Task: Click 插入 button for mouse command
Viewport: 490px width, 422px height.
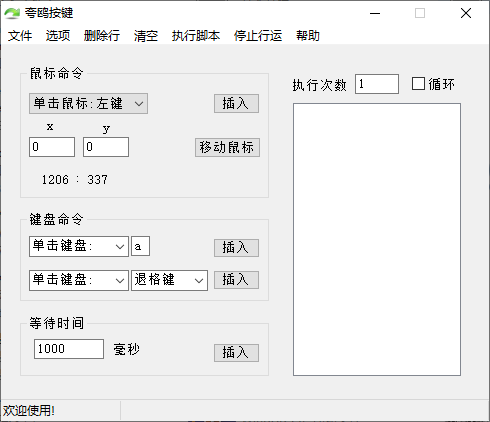Action: 236,103
